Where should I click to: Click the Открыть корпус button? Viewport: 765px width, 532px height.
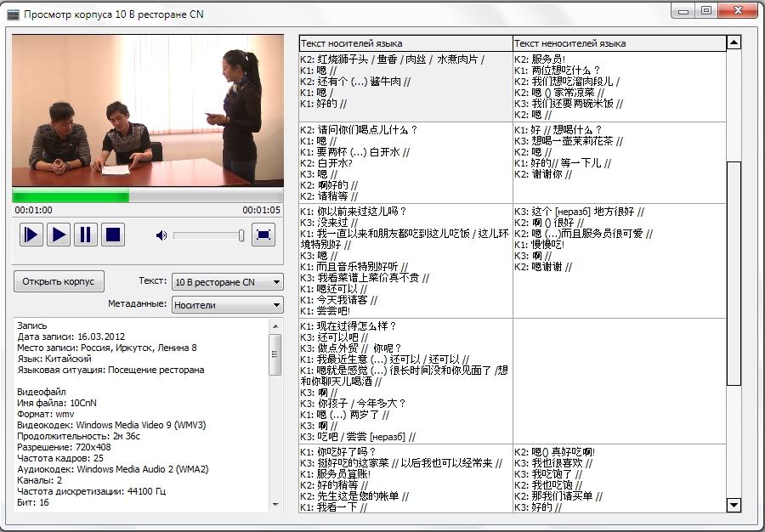[59, 281]
